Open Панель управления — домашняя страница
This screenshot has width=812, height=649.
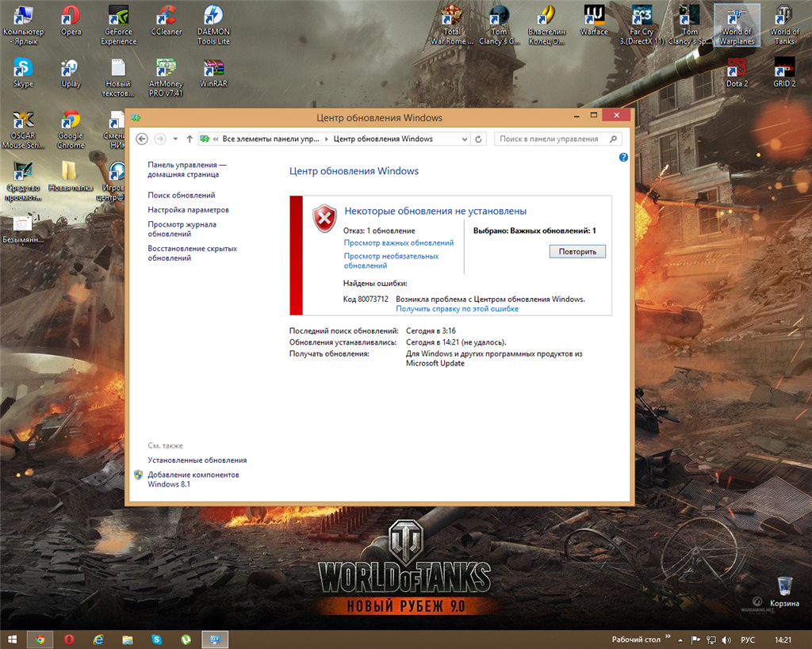tap(187, 170)
